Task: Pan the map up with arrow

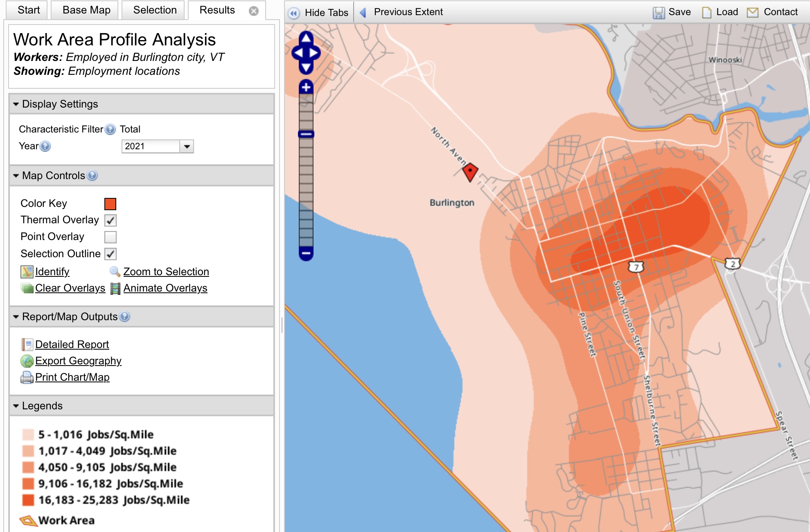Action: [306, 38]
